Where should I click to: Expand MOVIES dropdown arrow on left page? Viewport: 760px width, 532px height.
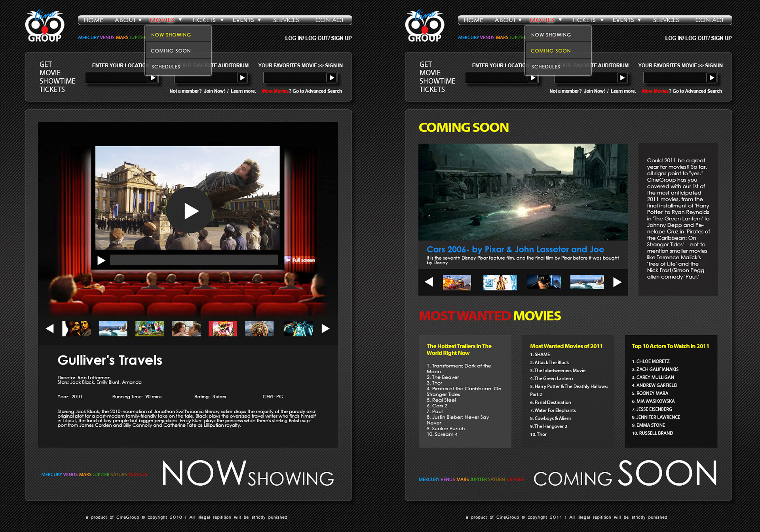tap(180, 20)
